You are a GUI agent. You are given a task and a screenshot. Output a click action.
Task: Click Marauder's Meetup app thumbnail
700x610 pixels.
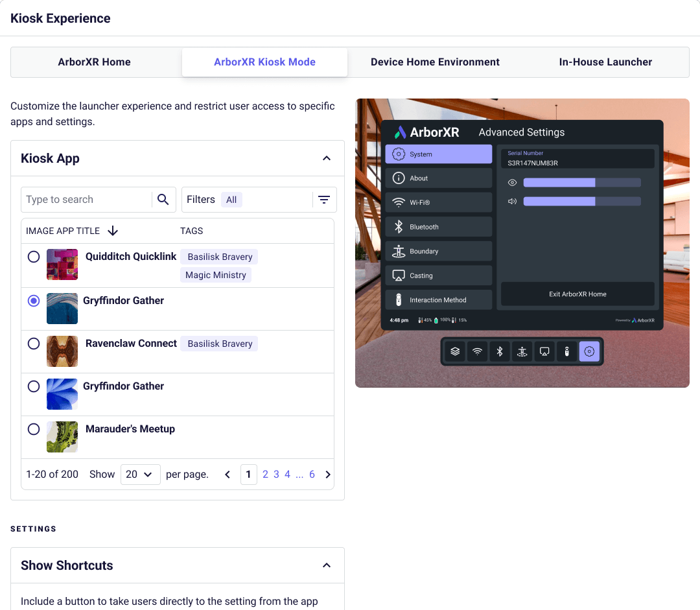click(x=62, y=437)
